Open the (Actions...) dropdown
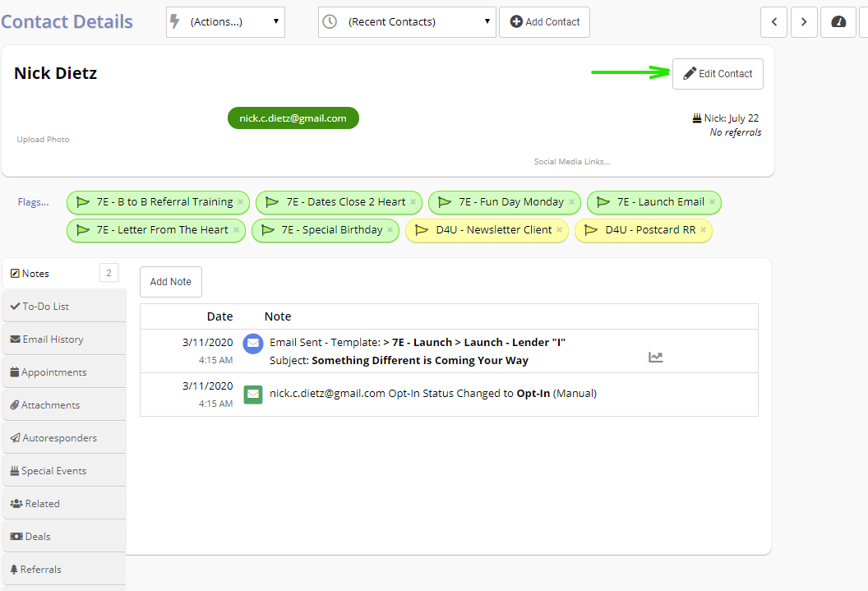The height and width of the screenshot is (591, 868). coord(225,22)
